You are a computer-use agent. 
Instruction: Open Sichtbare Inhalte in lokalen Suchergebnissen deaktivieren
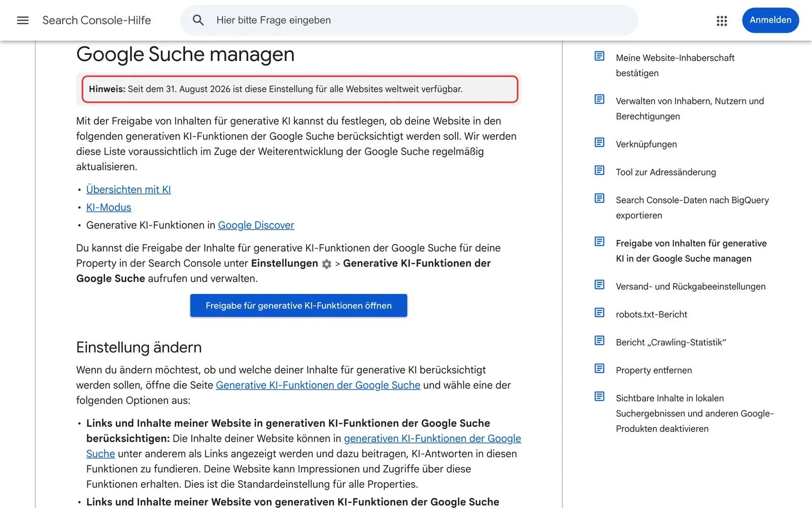(x=695, y=414)
